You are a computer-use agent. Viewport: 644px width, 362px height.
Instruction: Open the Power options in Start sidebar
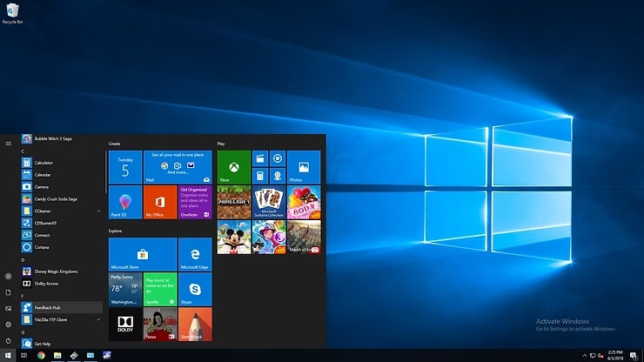pos(8,340)
